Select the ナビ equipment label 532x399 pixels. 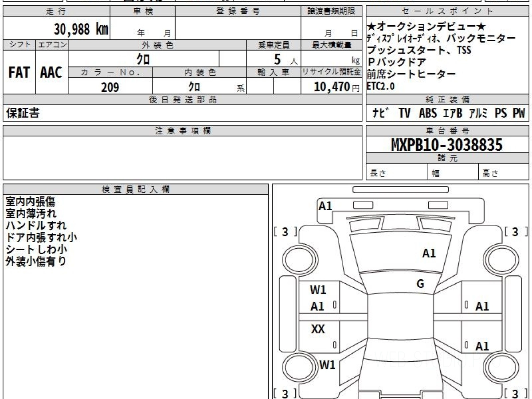click(x=382, y=113)
